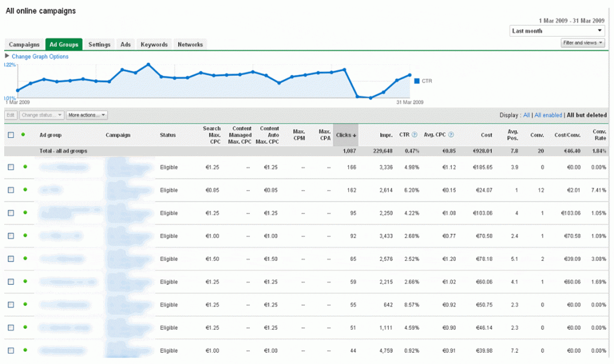Sort by the Search Max. CPC header
Screen dimensions: 614x364
(x=212, y=135)
